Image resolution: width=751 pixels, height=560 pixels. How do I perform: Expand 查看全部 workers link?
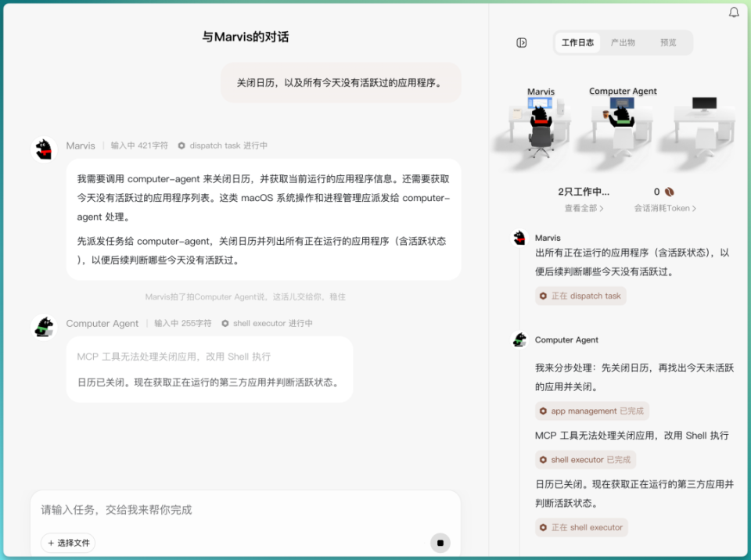(584, 208)
